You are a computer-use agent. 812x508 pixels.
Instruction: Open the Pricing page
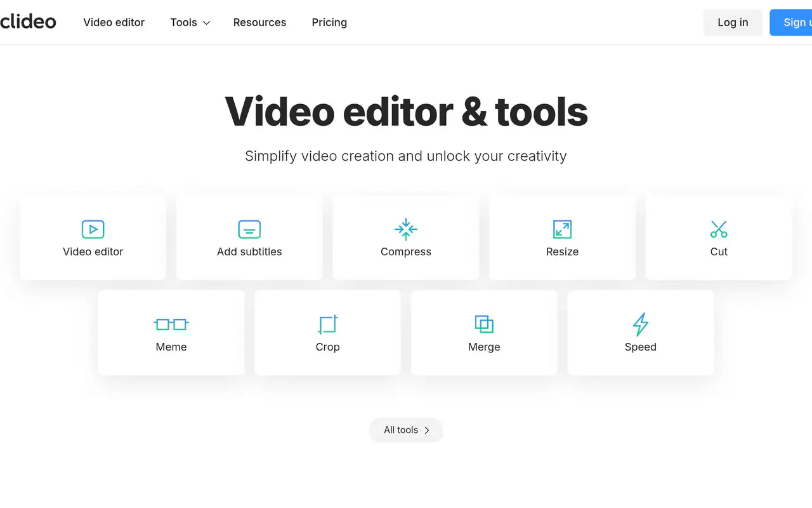click(329, 22)
